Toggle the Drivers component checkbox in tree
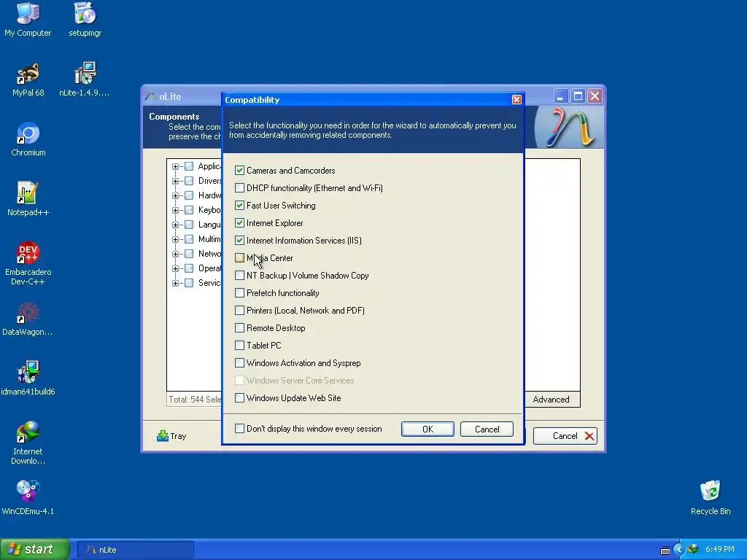This screenshot has height=560, width=747. coord(189,181)
